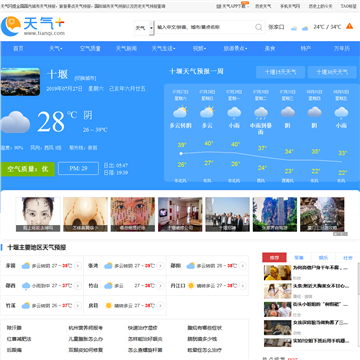The image size is (360, 360).
Task: Click the orange weather warning triangle icon
Action: pyautogui.click(x=349, y=26)
